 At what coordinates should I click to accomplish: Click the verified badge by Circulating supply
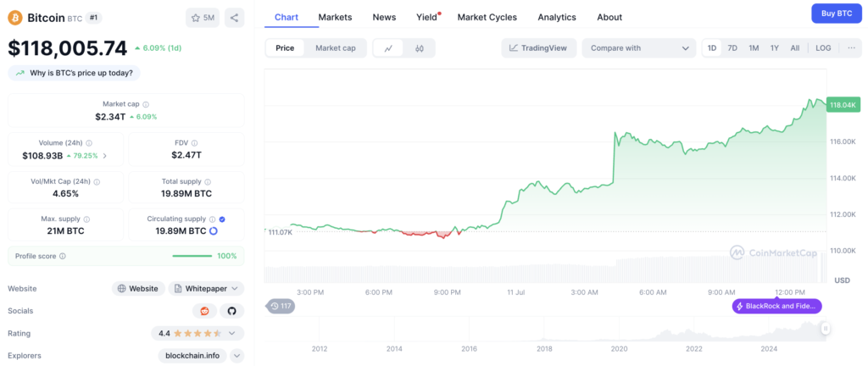(x=222, y=219)
